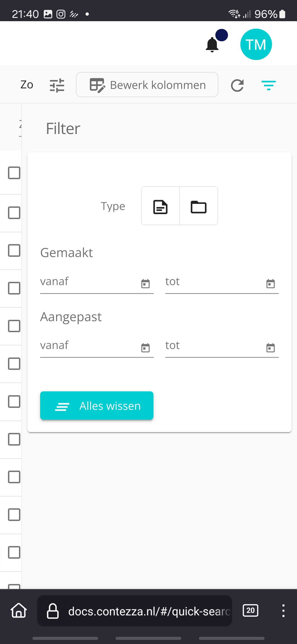The image size is (297, 644).
Task: Tick the third row checkbox
Action: coord(14,250)
